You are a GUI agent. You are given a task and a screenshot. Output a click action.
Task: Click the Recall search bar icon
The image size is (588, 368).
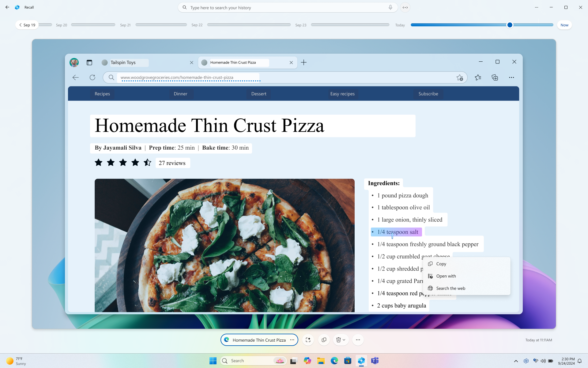click(184, 7)
